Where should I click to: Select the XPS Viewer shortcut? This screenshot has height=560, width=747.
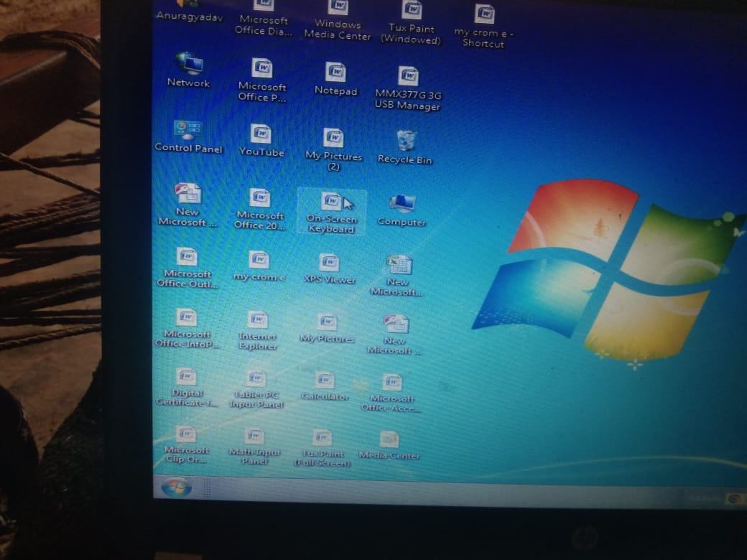tap(330, 269)
